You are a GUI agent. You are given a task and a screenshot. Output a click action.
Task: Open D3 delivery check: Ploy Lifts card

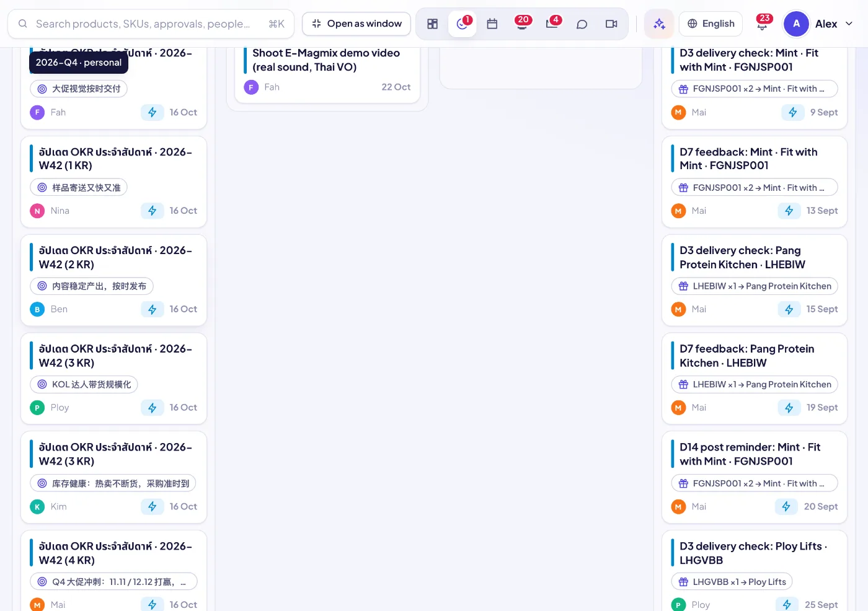click(753, 553)
